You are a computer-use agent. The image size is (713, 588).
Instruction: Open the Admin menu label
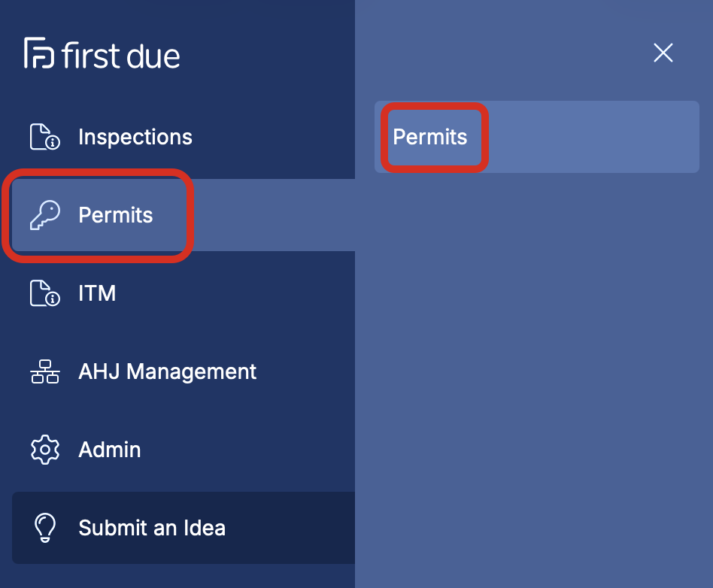(110, 450)
